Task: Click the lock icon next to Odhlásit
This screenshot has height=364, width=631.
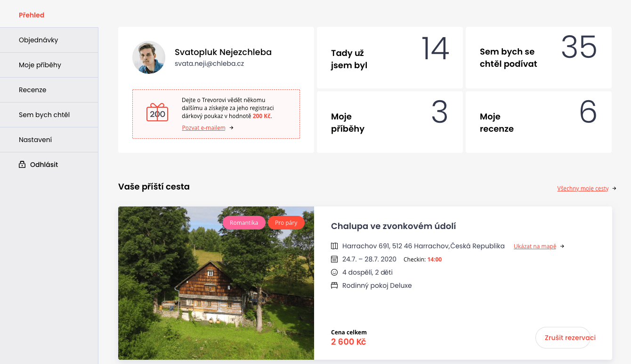Action: coord(22,165)
